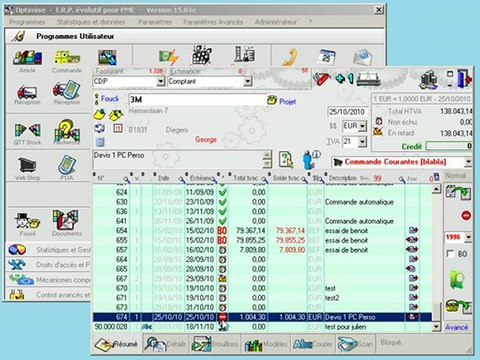The image size is (480, 360).
Task: Click the question mark document icon
Action: click(286, 160)
